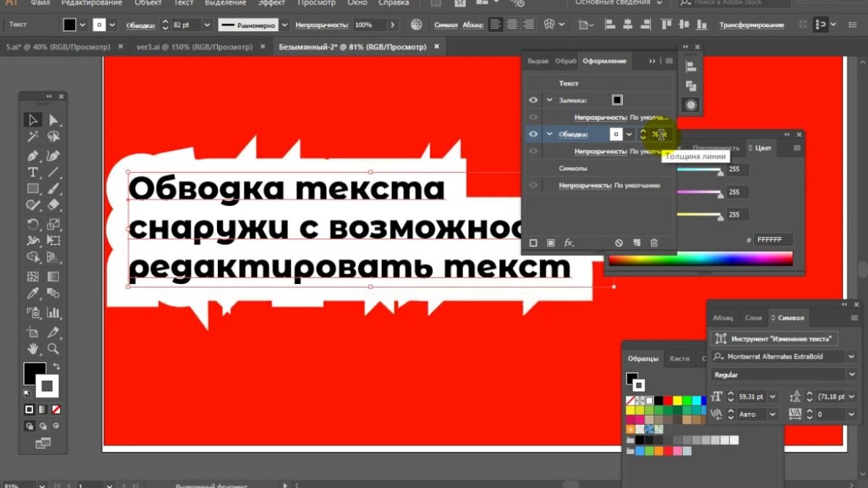Select the Direct Selection tool
The height and width of the screenshot is (488, 868).
pos(54,120)
